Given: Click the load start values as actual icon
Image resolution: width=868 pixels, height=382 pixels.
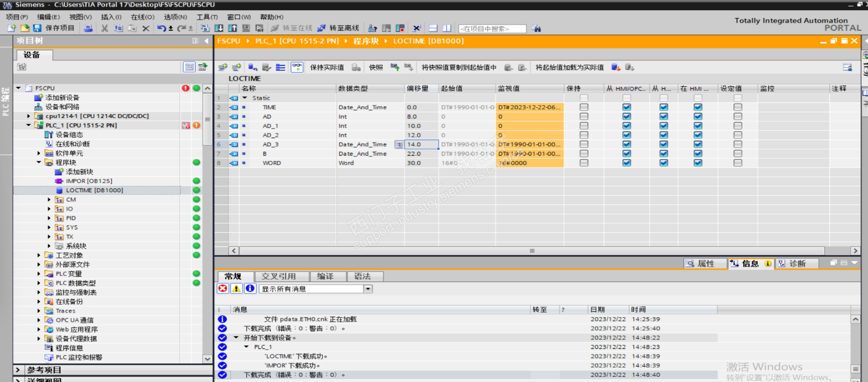Looking at the screenshot, I should pyautogui.click(x=616, y=67).
